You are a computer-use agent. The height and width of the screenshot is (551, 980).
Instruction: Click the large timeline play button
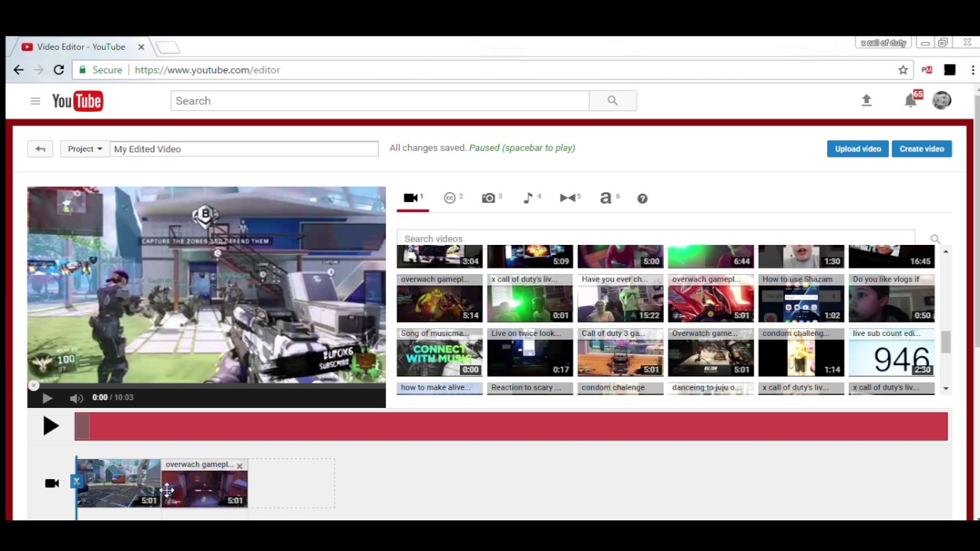click(51, 426)
